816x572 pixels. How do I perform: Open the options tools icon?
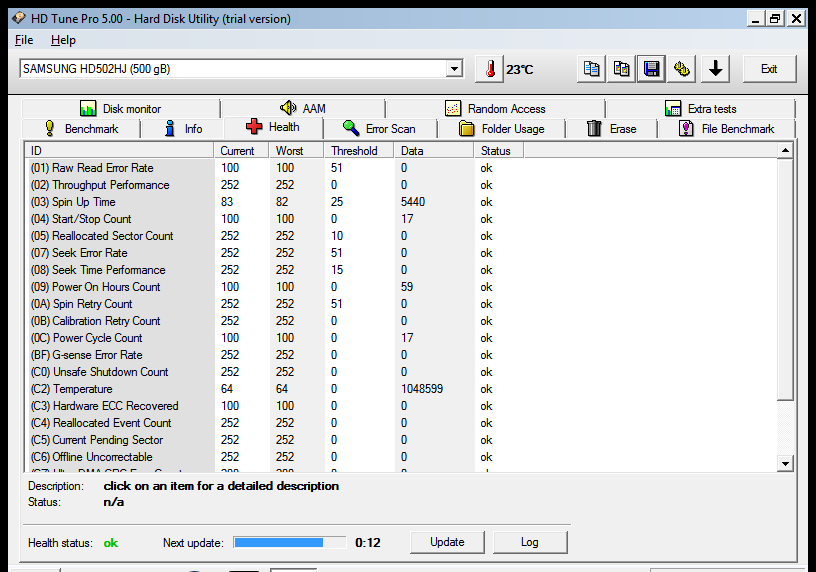click(682, 69)
